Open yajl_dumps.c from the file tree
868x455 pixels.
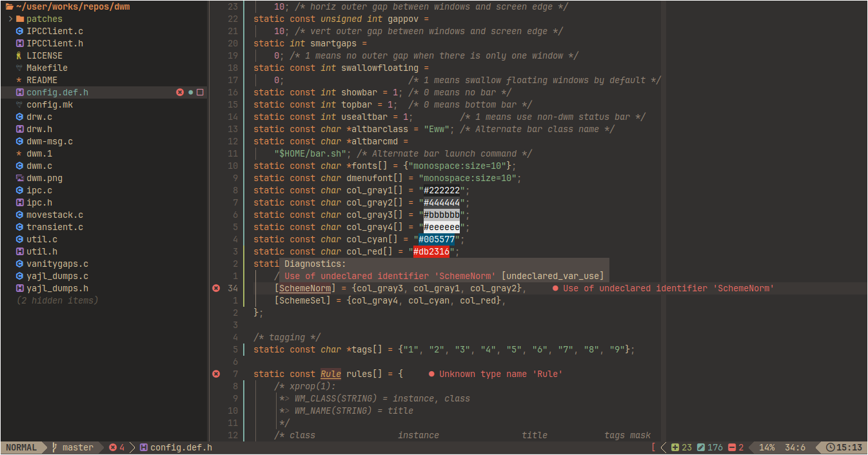click(57, 276)
